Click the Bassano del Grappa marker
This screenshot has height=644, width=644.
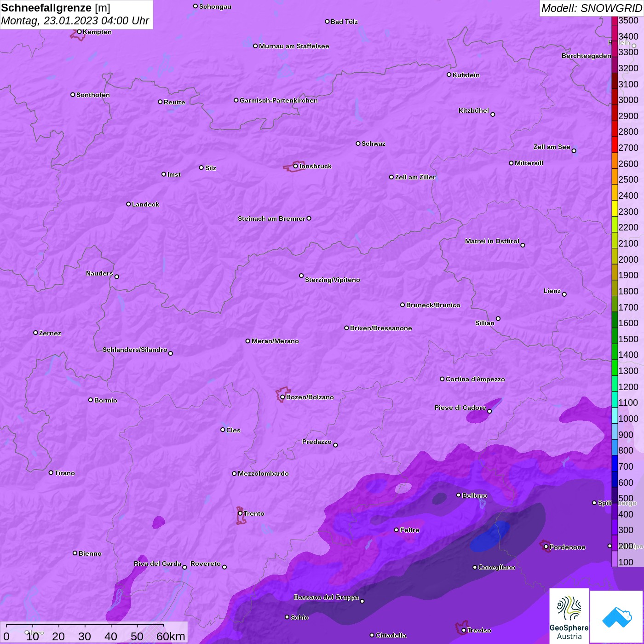[x=362, y=601]
